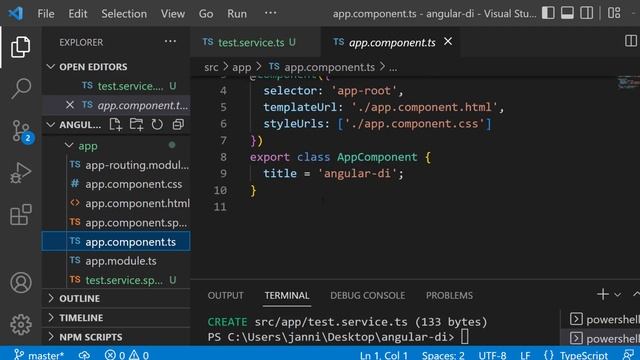This screenshot has width=640, height=360.
Task: Switch to the Output panel tab
Action: [x=225, y=295]
